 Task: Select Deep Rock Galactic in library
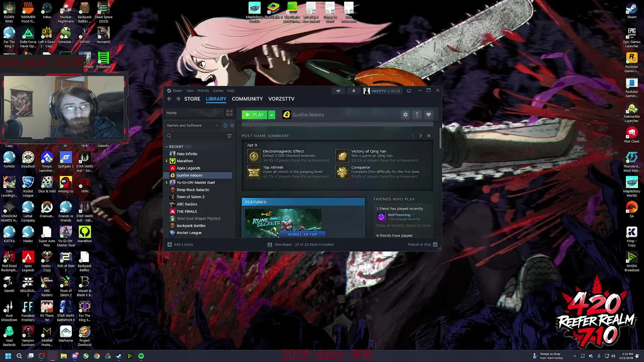198,190
